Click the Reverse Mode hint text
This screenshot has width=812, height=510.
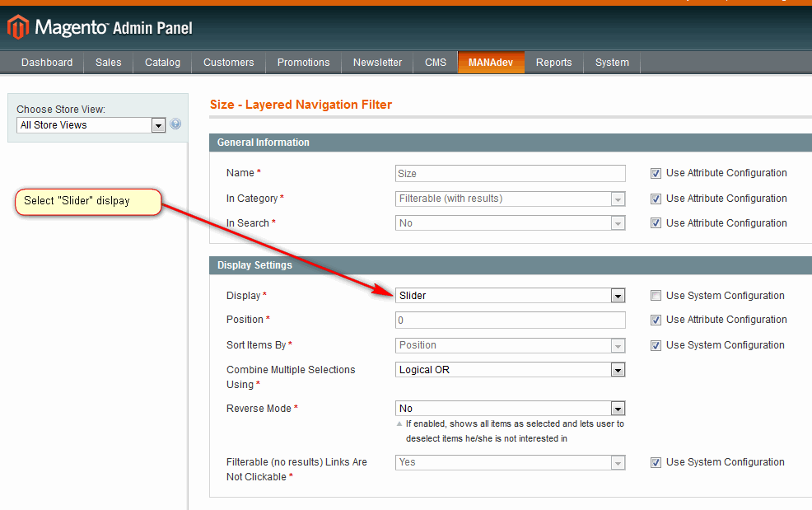(x=515, y=431)
